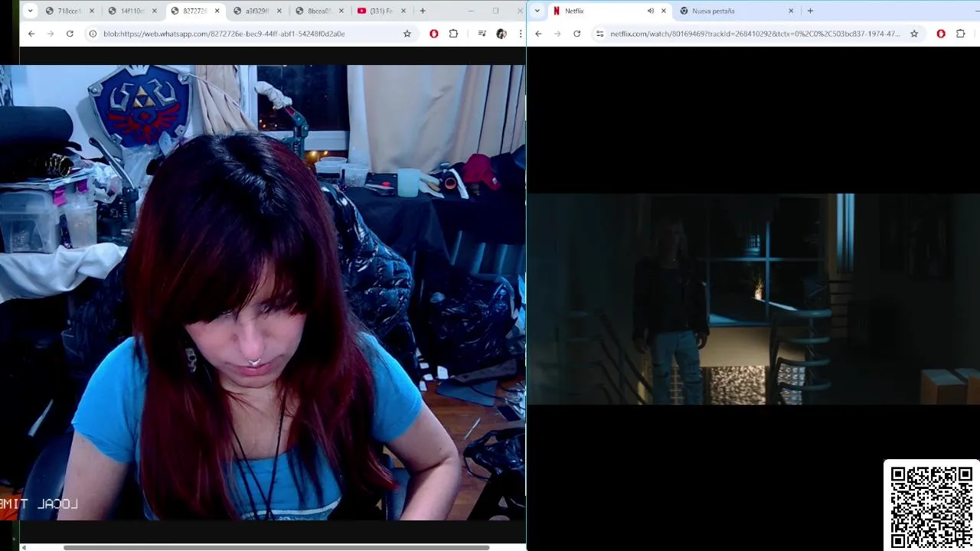Screen dimensions: 980x551
Task: Switch to the 14f110 tab
Action: [131, 11]
